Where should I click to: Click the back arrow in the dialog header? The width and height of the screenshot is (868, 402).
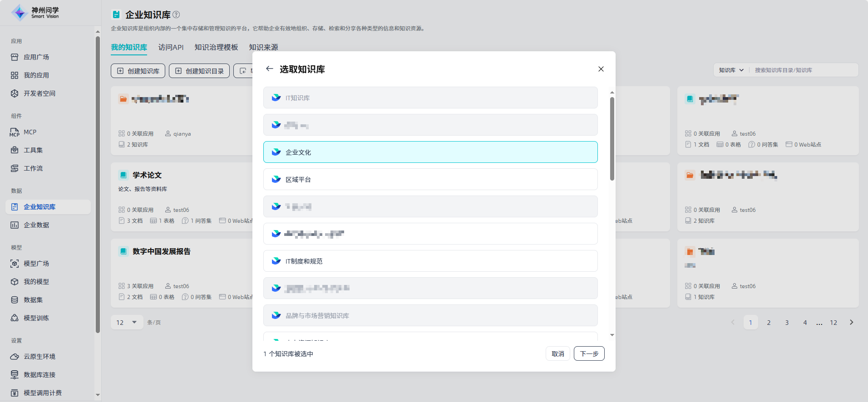point(270,69)
